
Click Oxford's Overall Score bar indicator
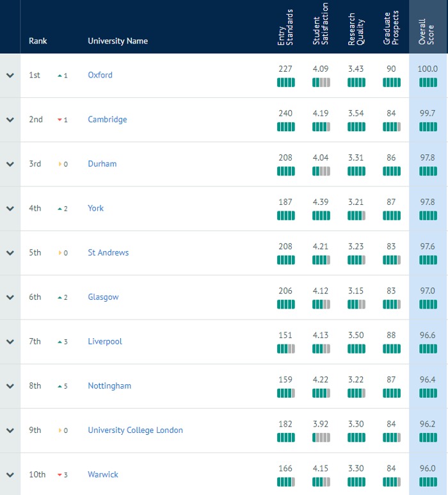(428, 83)
